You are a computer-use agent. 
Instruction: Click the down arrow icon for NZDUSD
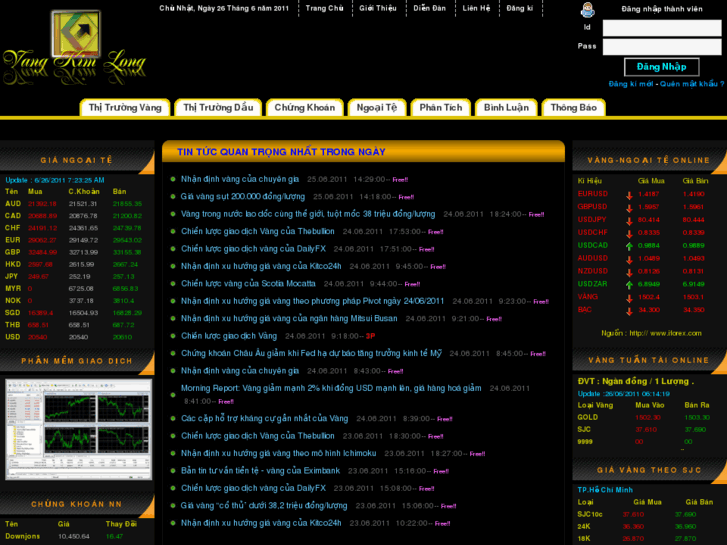click(x=629, y=272)
